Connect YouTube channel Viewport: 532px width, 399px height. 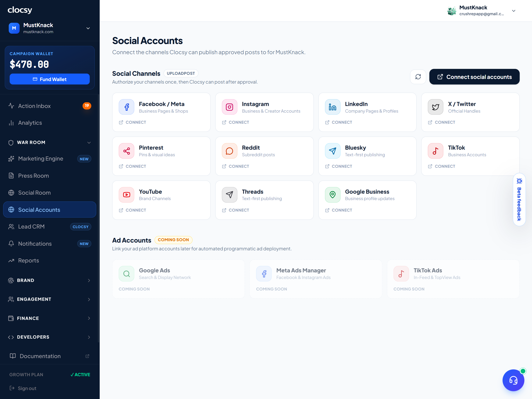pyautogui.click(x=132, y=210)
